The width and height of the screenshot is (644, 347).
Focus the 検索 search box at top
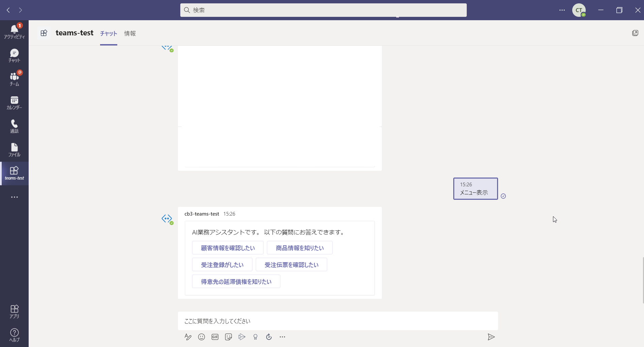point(324,10)
